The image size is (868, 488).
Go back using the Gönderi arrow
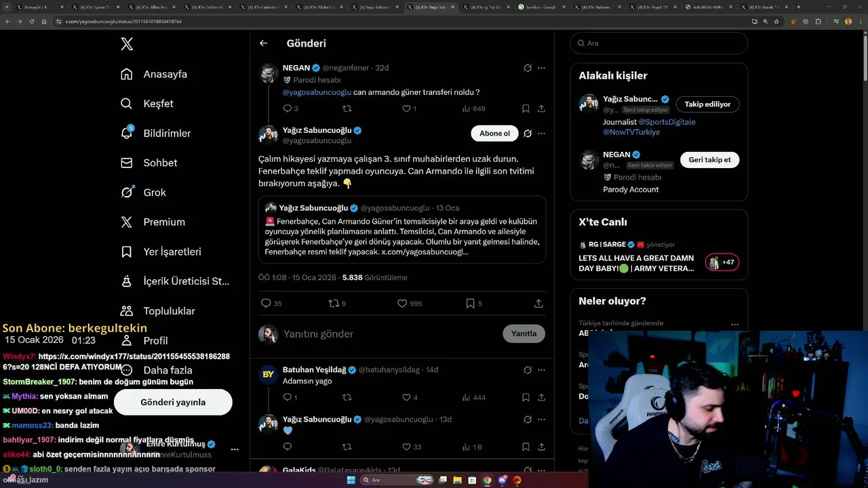(264, 43)
